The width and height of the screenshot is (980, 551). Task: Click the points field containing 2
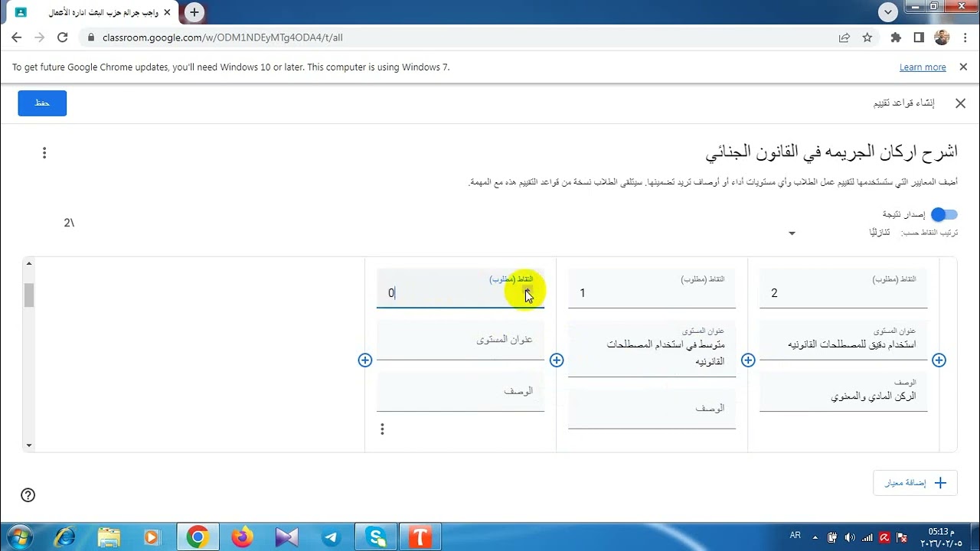point(843,289)
